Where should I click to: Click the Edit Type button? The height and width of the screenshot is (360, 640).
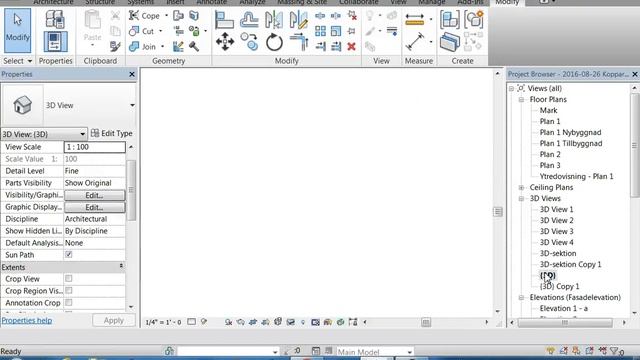coord(111,133)
